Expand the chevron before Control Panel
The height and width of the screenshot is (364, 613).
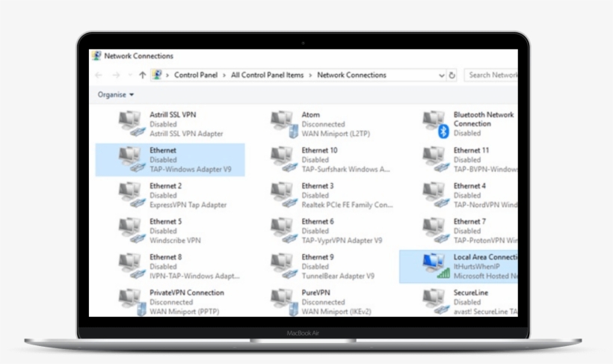point(167,75)
